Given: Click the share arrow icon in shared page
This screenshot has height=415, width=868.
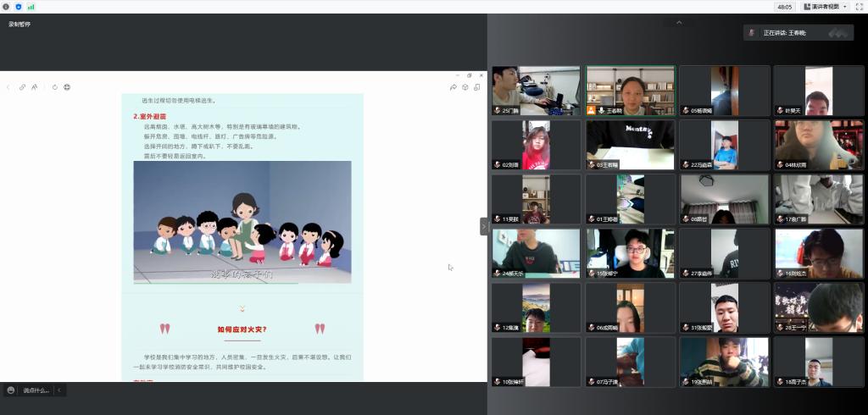Looking at the screenshot, I should coord(453,86).
